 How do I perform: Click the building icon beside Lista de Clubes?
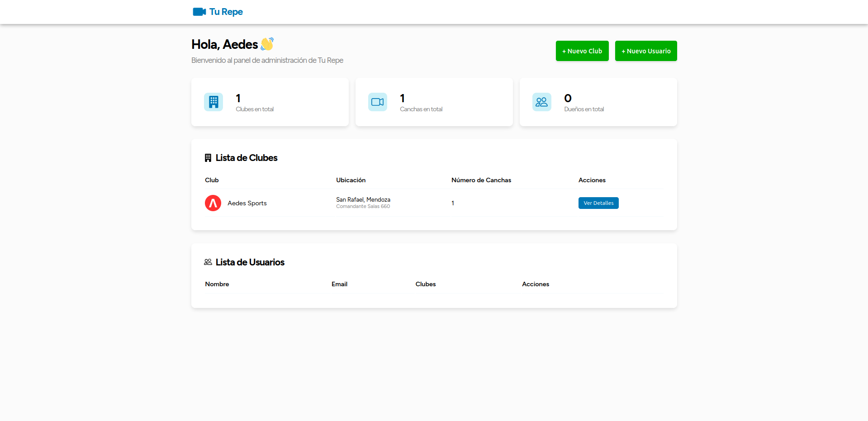pos(208,157)
